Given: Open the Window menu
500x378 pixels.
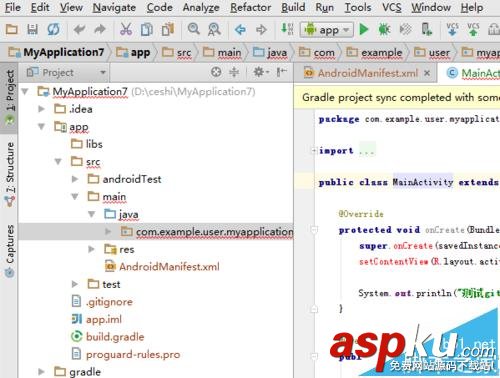Looking at the screenshot, I should click(x=431, y=7).
